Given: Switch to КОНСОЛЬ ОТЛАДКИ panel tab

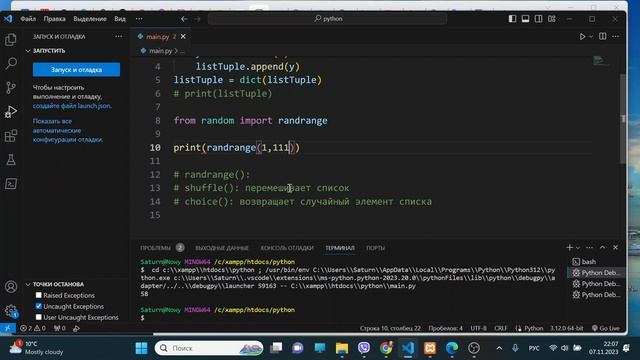Looking at the screenshot, I should [x=287, y=248].
